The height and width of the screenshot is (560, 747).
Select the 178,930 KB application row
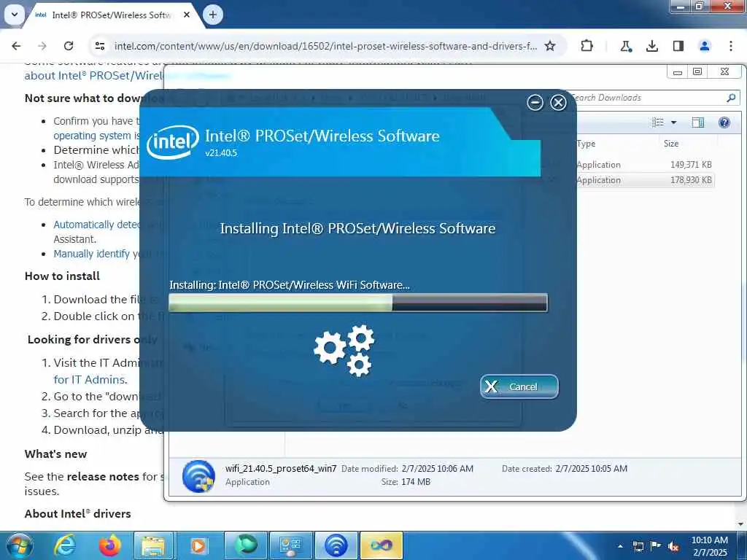[645, 180]
